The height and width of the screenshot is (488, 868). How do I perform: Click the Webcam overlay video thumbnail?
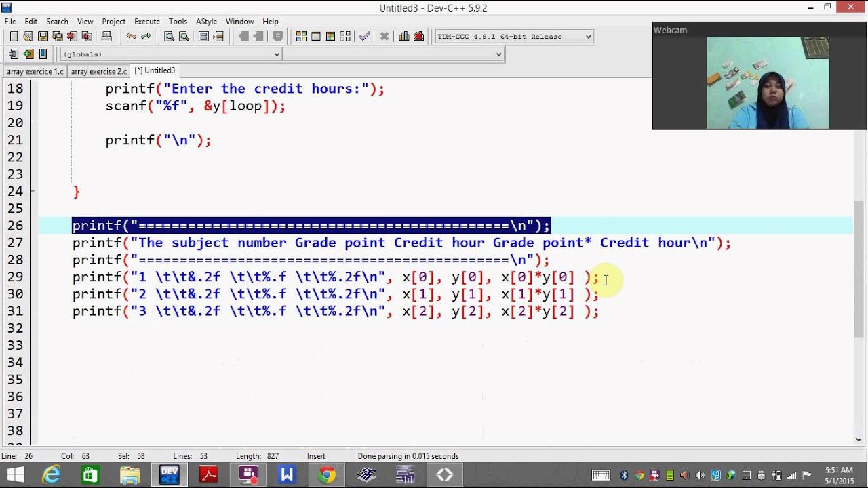[768, 83]
